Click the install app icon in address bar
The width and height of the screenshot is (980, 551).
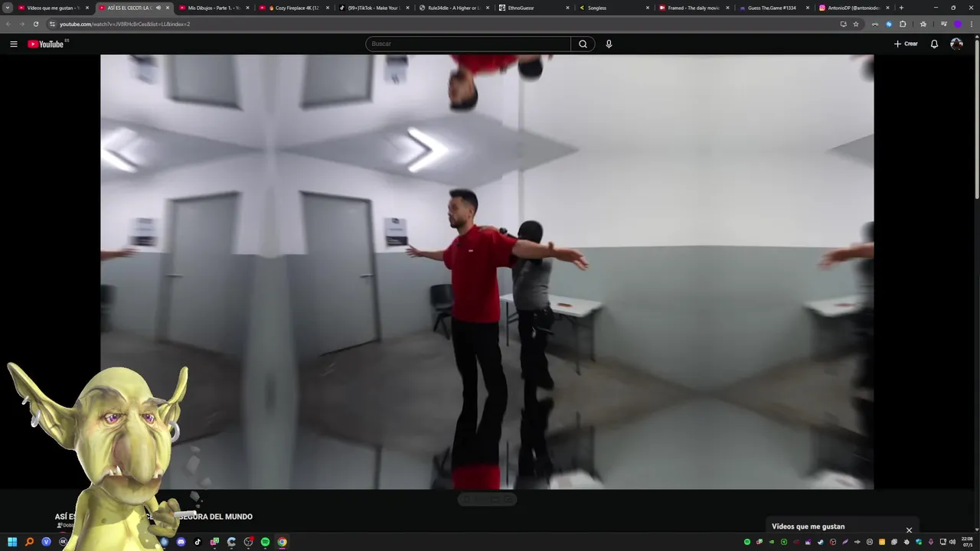(x=843, y=24)
